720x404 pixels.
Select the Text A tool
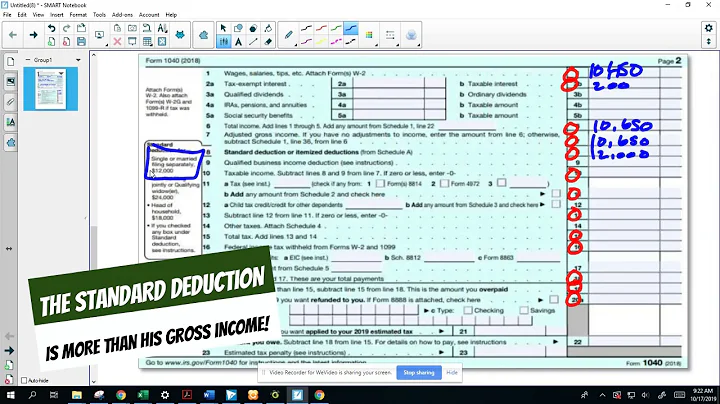238,42
